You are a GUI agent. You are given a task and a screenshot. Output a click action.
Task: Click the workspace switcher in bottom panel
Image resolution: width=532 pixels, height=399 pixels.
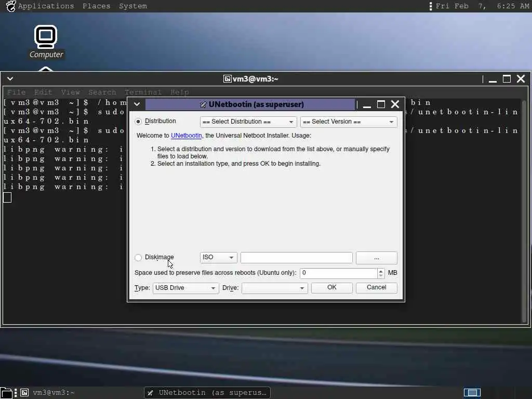point(472,393)
